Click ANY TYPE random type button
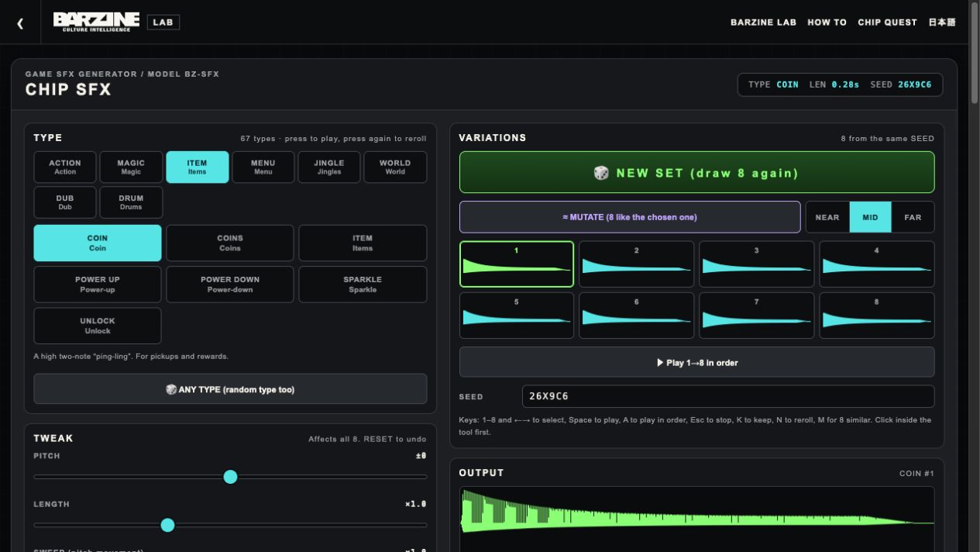 tap(230, 389)
